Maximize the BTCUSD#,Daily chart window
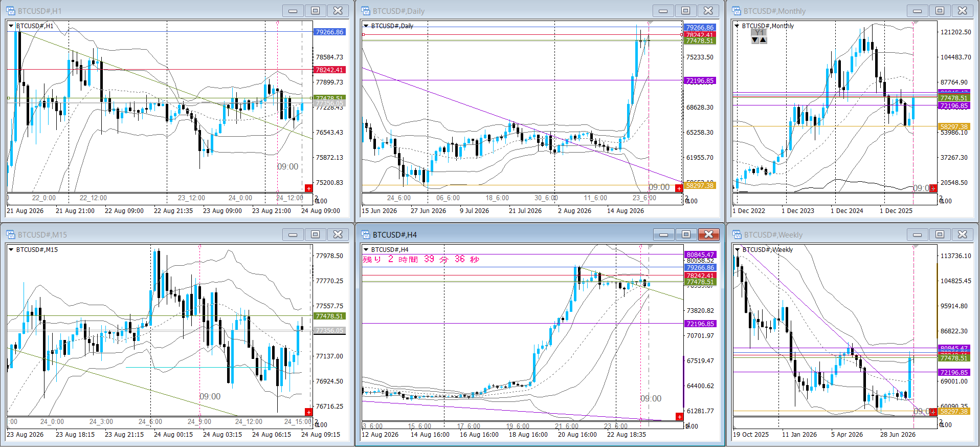The width and height of the screenshot is (980, 447). [686, 11]
